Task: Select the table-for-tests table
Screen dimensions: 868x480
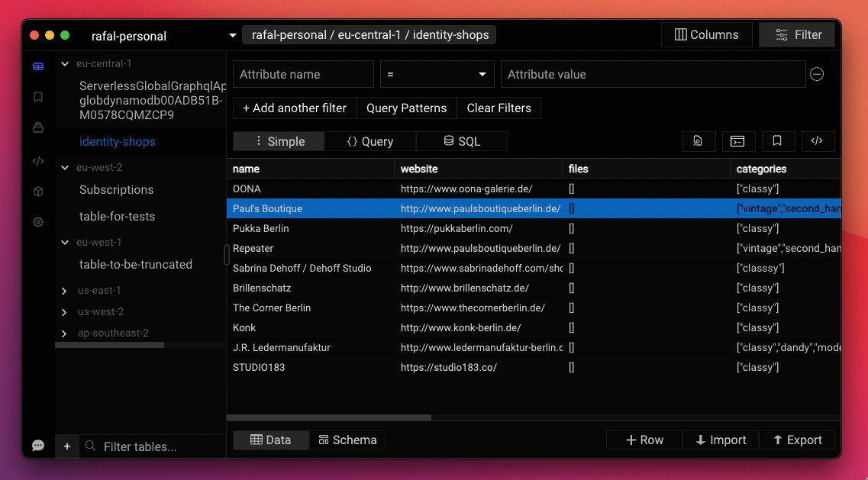Action: tap(117, 217)
